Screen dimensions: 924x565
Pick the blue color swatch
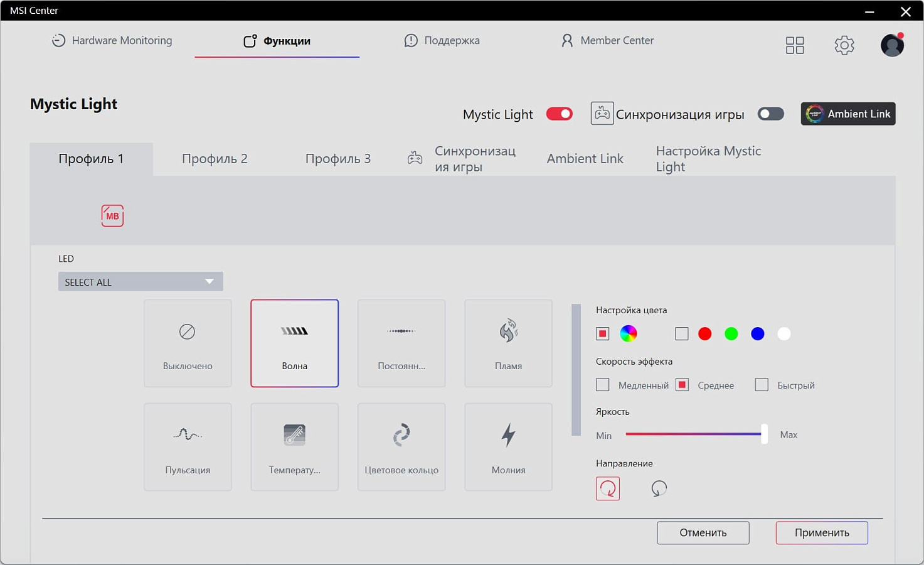(x=758, y=334)
